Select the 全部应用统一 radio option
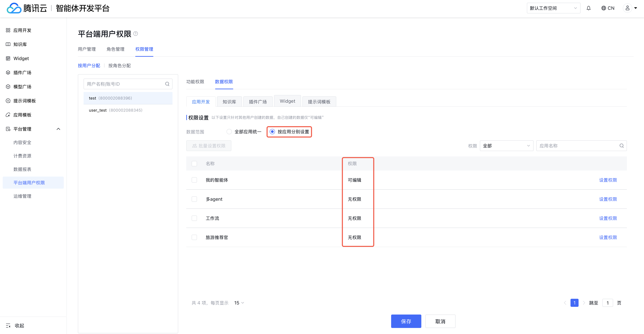Image resolution: width=644 pixels, height=334 pixels. 229,132
